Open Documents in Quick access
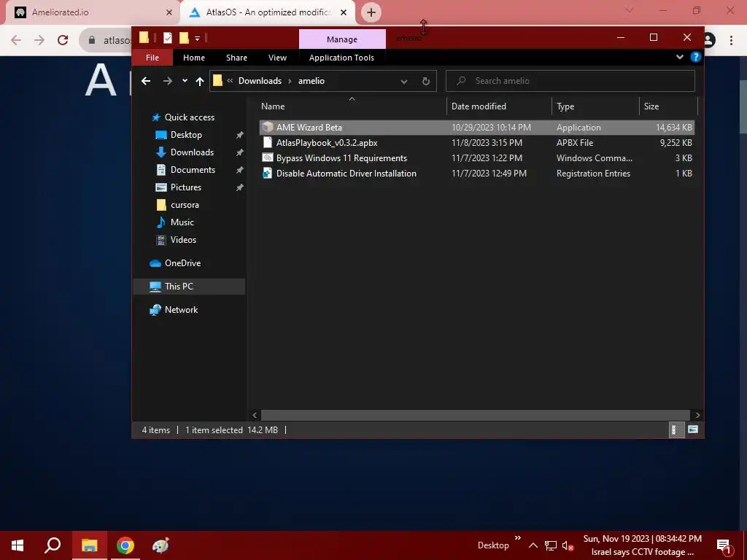This screenshot has width=747, height=560. click(x=193, y=170)
